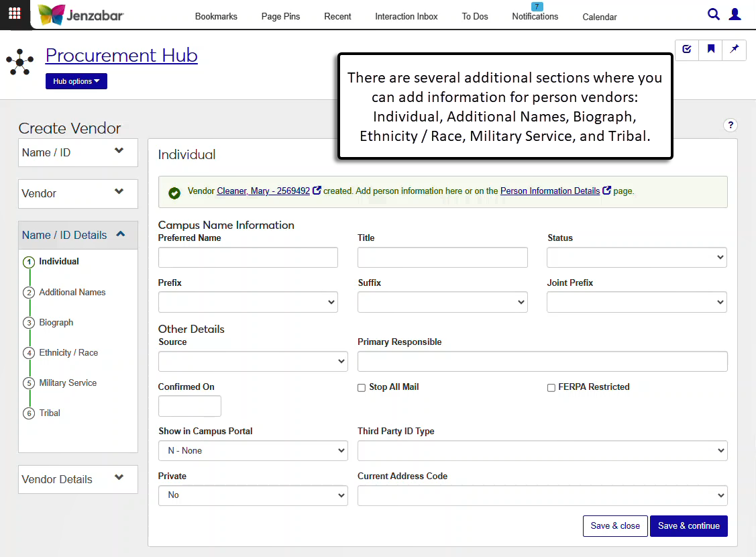Open the app launcher grid icon
Screen dimensions: 756x557
[14, 14]
